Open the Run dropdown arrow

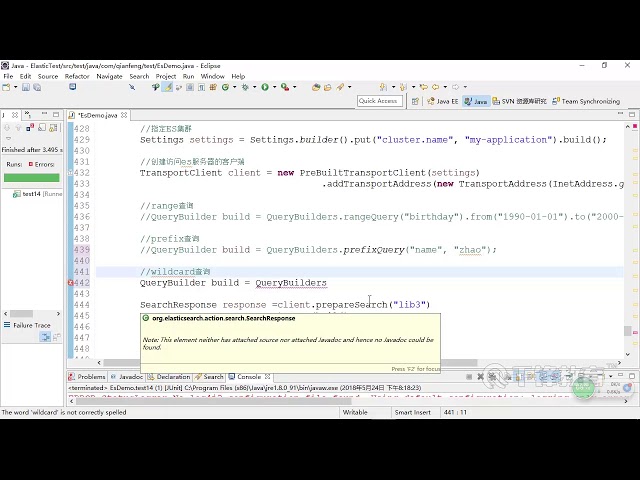click(x=274, y=87)
